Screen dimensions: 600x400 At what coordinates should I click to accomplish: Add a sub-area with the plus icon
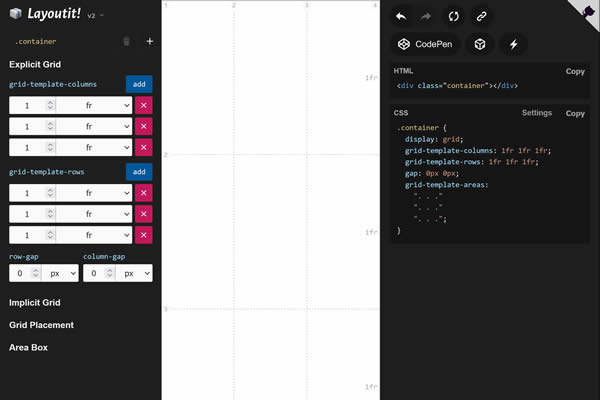coord(150,41)
